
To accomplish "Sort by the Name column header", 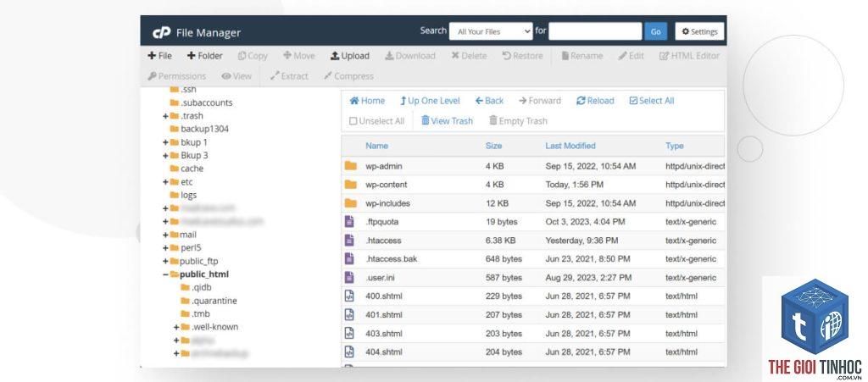I will (x=376, y=146).
